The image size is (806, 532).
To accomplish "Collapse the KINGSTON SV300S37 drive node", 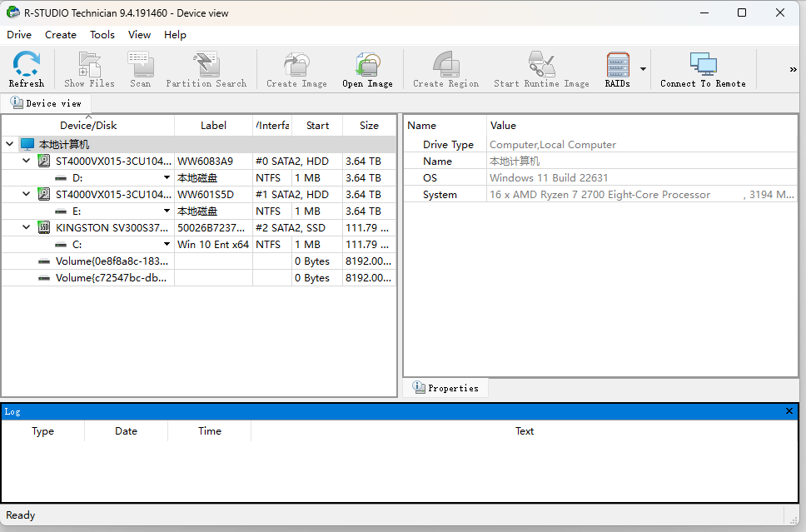I will pos(26,227).
